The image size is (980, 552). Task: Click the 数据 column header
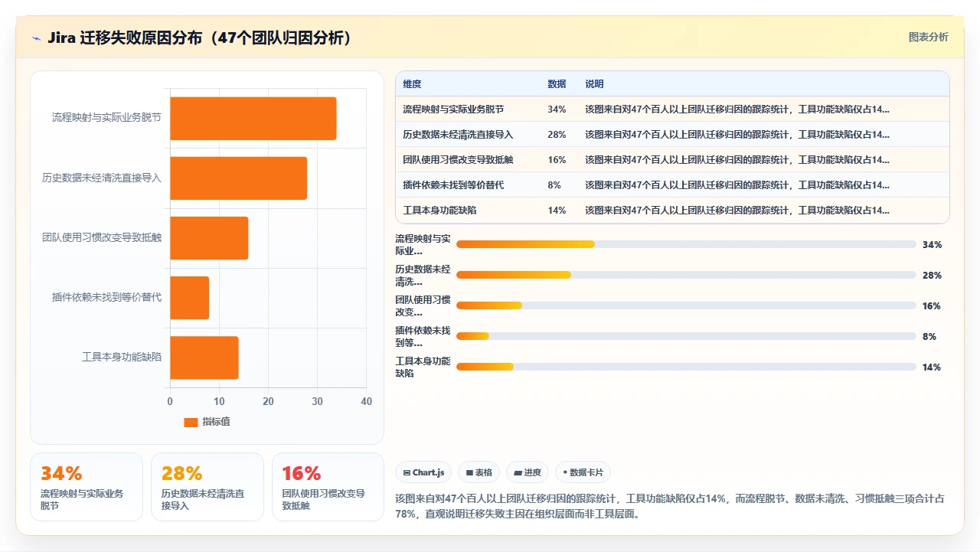[557, 84]
